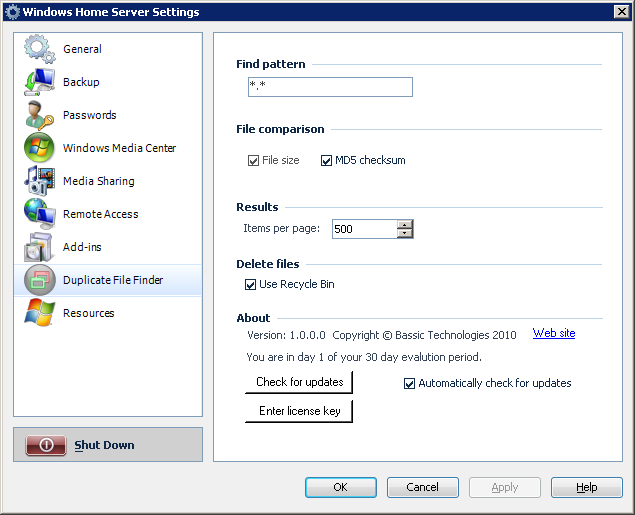Open the Web site link
Viewport: 635px width, 515px height.
point(554,333)
